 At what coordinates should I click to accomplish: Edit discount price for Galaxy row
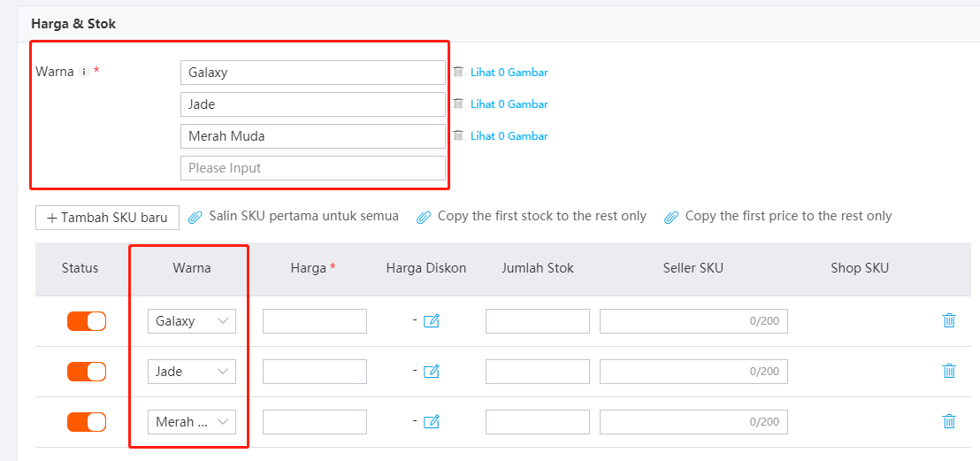coord(432,321)
